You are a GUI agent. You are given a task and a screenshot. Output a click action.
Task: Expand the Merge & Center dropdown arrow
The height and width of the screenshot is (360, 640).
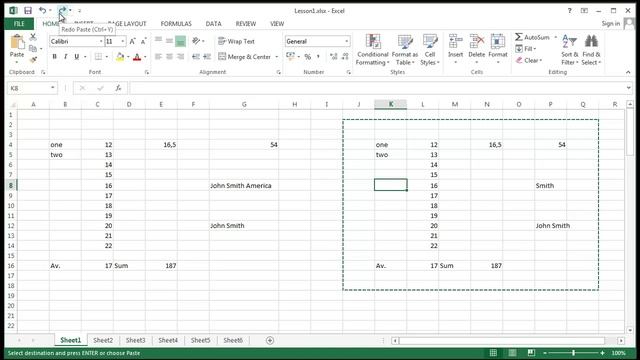277,57
